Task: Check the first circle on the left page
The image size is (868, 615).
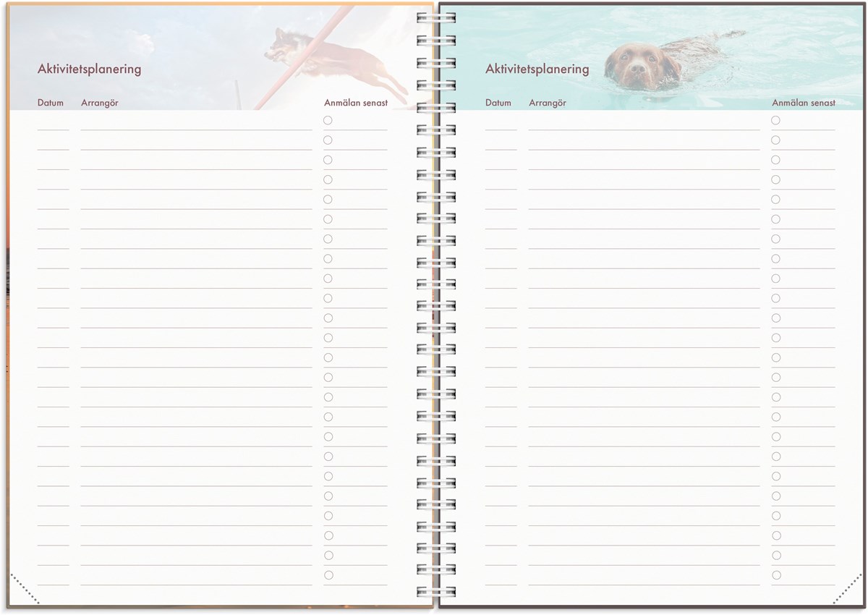Action: tap(328, 120)
